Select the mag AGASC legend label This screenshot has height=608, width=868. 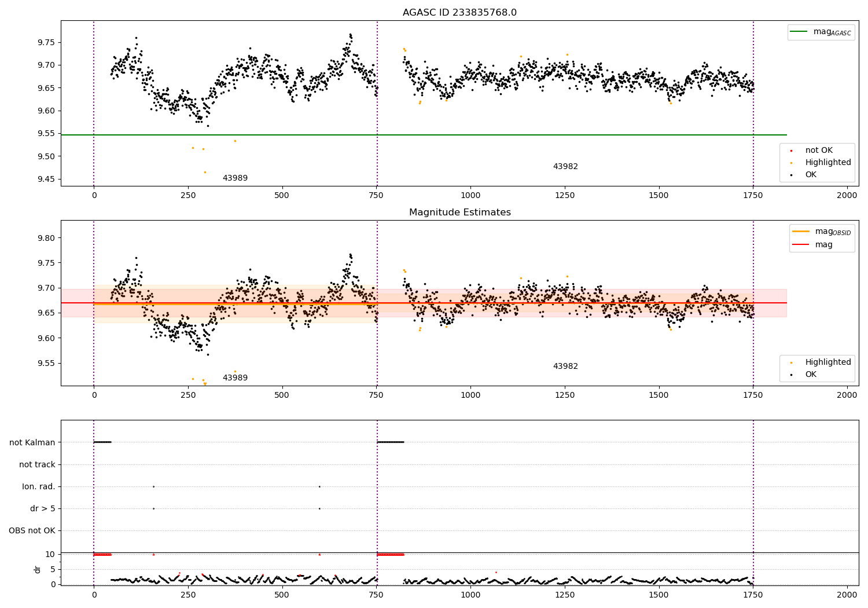click(x=832, y=32)
